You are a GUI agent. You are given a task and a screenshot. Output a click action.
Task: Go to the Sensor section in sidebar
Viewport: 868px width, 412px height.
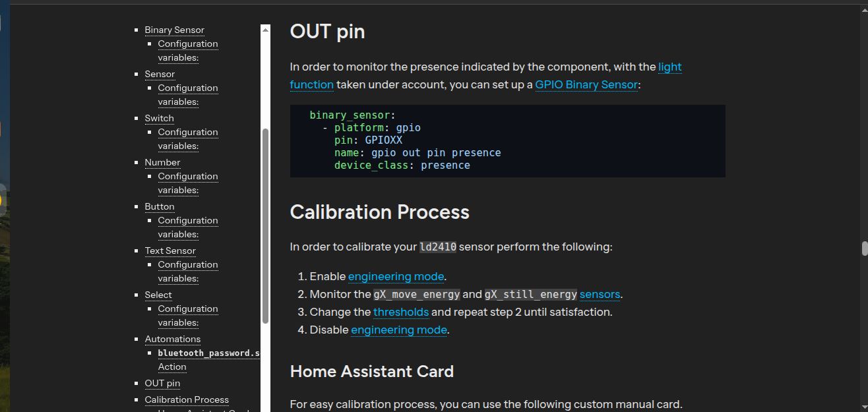point(160,74)
